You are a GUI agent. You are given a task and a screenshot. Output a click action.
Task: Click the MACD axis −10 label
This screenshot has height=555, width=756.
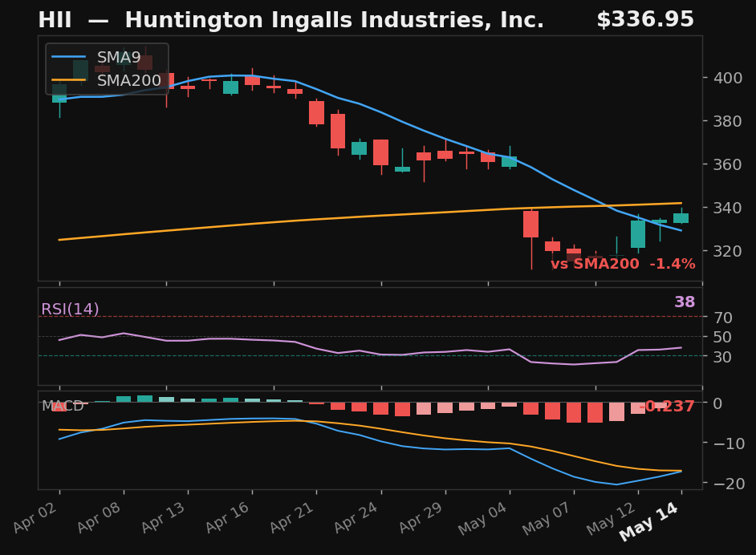coord(729,444)
